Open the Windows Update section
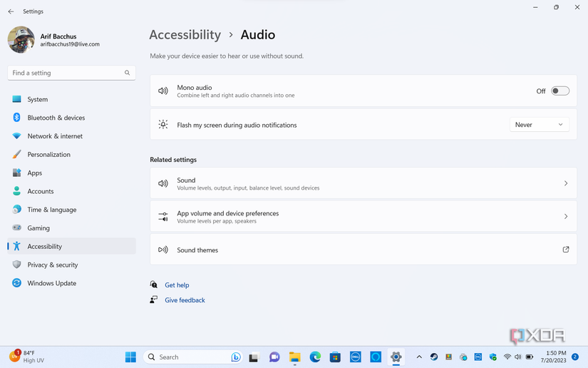The image size is (588, 368). click(x=51, y=283)
